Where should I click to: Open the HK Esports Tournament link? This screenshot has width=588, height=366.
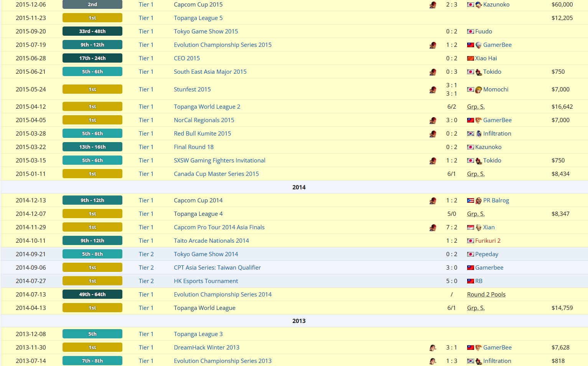point(206,281)
